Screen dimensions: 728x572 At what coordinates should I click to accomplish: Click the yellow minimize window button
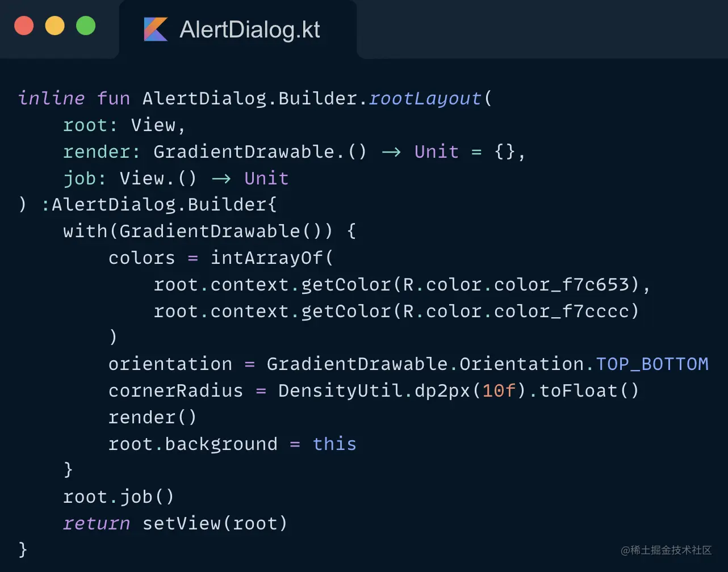point(55,26)
